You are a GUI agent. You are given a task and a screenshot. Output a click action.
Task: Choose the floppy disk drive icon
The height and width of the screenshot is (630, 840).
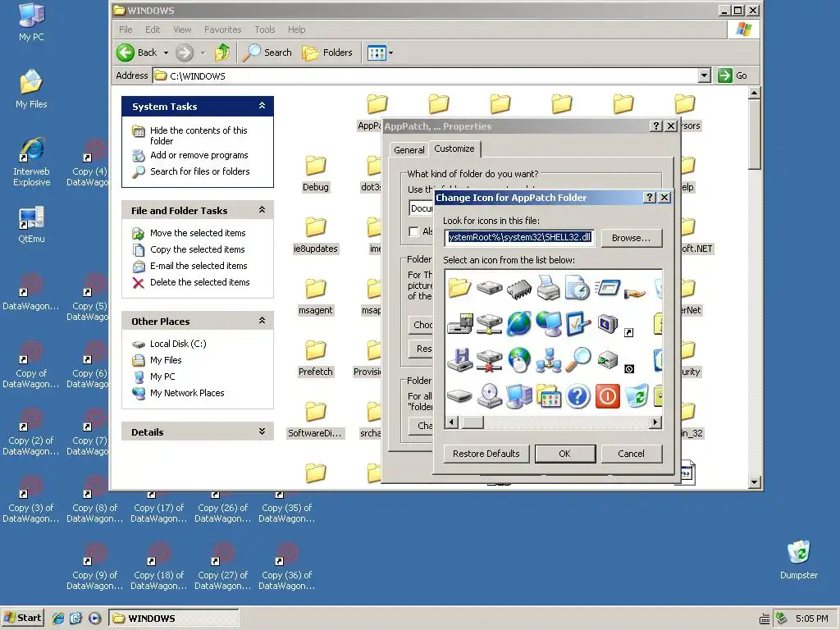click(x=460, y=324)
